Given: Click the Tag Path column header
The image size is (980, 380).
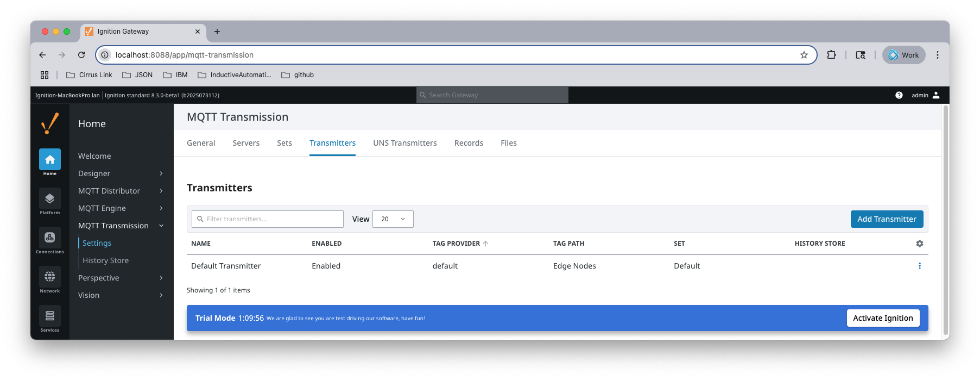Looking at the screenshot, I should coord(569,244).
